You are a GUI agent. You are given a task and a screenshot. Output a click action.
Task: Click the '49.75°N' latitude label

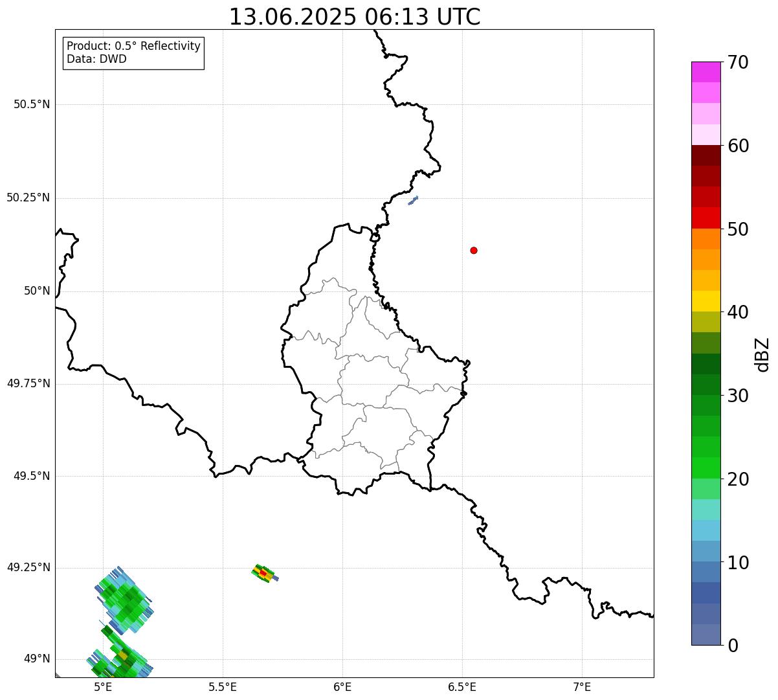click(x=28, y=384)
